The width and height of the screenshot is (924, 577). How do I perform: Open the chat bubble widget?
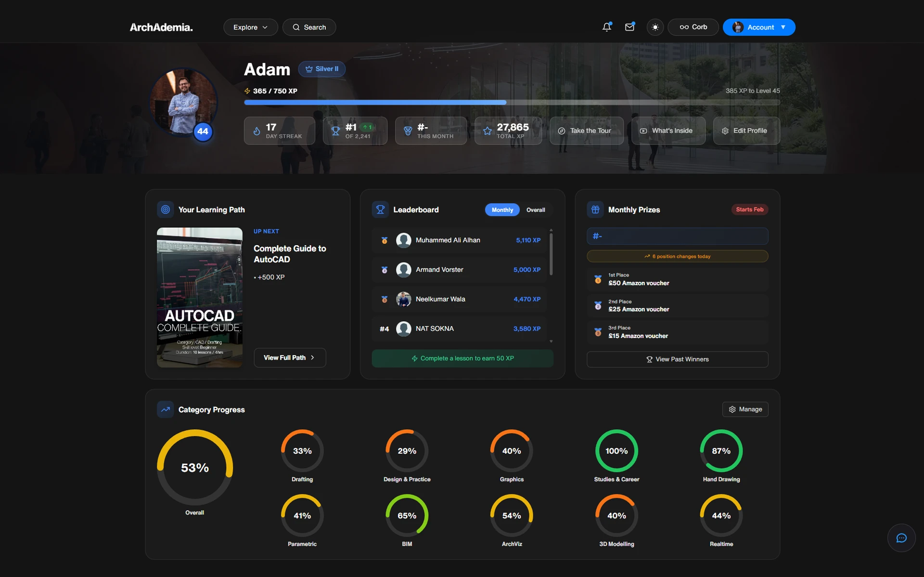[x=901, y=538]
